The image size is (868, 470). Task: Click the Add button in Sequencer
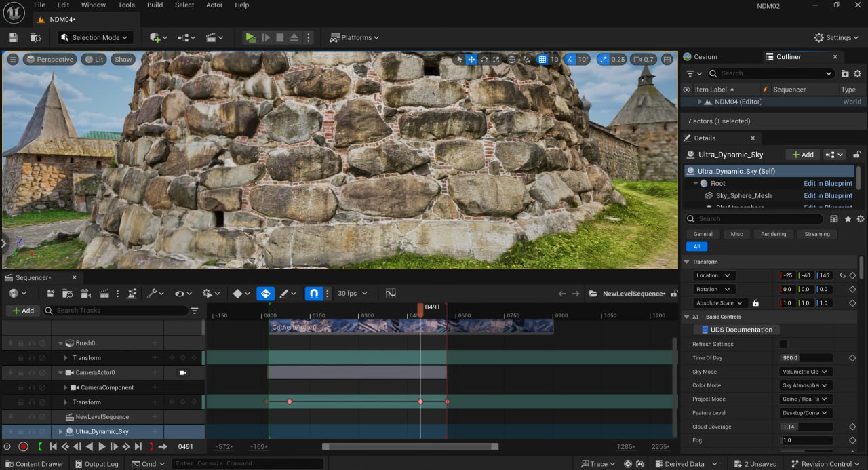coord(23,311)
